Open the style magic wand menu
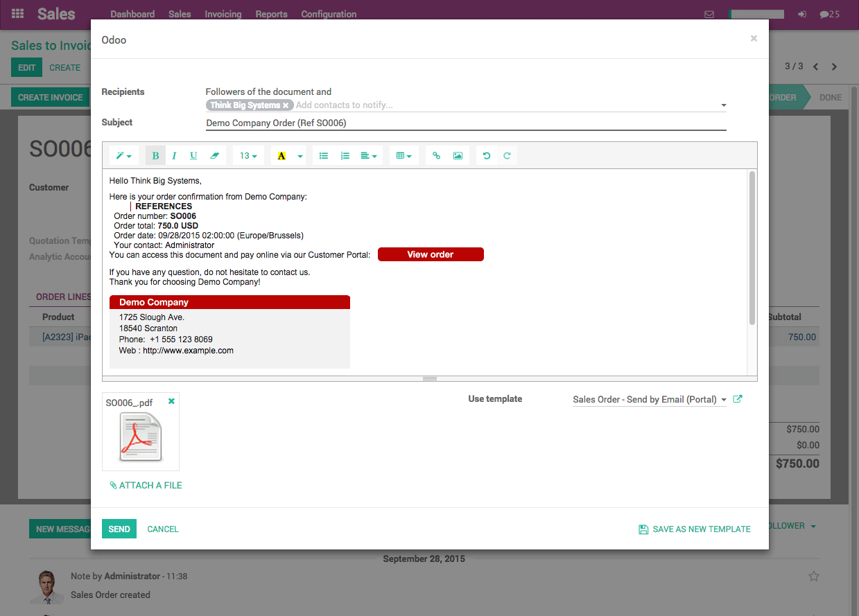 pyautogui.click(x=124, y=156)
